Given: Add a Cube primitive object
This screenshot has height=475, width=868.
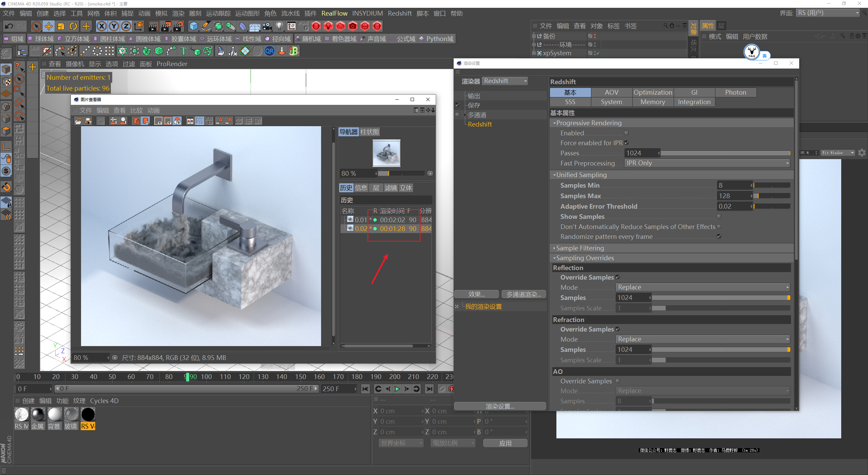Looking at the screenshot, I should coord(194,26).
